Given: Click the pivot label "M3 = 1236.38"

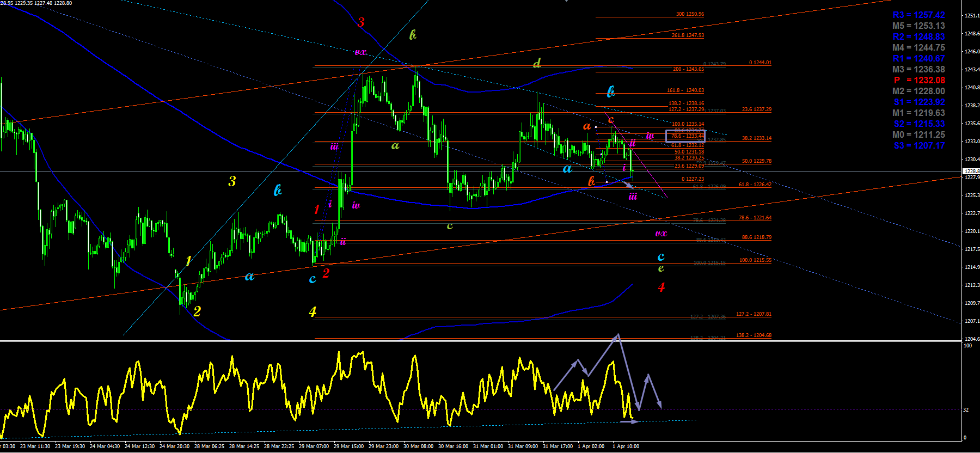Looking at the screenshot, I should [x=918, y=70].
